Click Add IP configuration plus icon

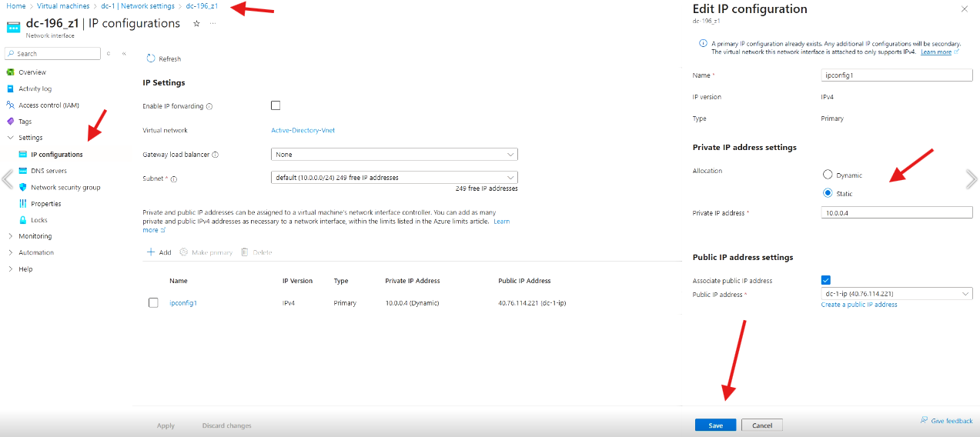coord(151,252)
